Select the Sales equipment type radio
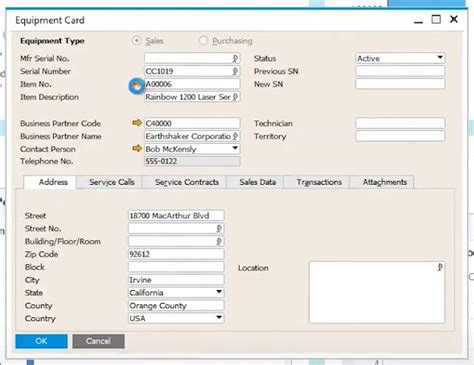The width and height of the screenshot is (474, 365). tap(136, 40)
